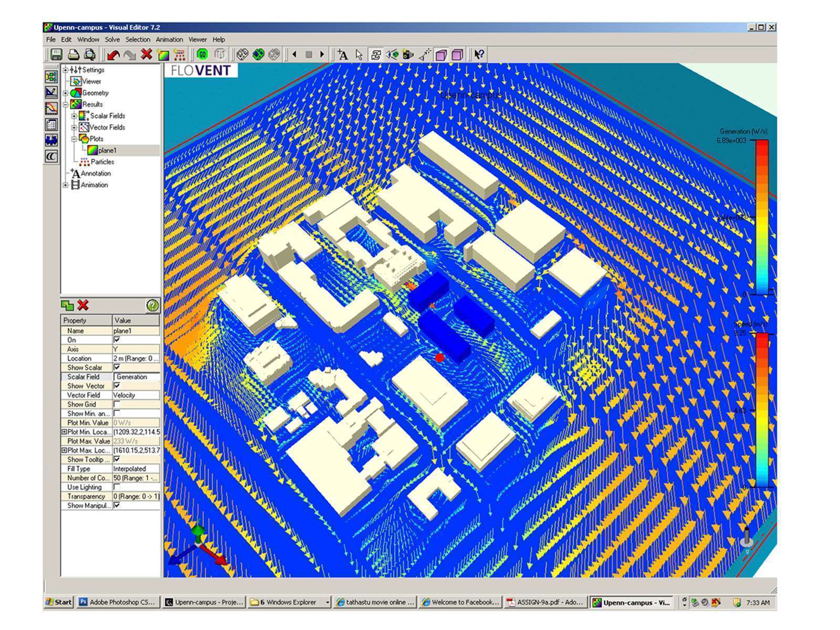The image size is (840, 630).
Task: Expand the Geometry tree node
Action: coord(66,93)
